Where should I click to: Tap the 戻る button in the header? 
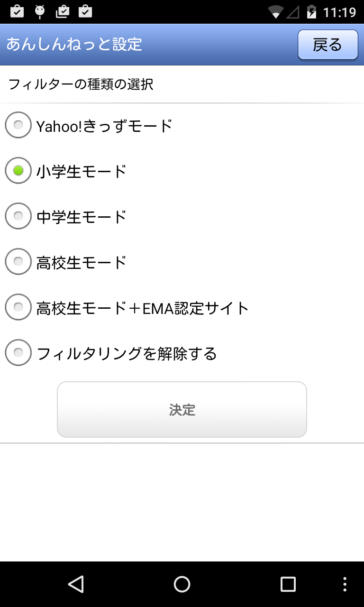coord(328,45)
